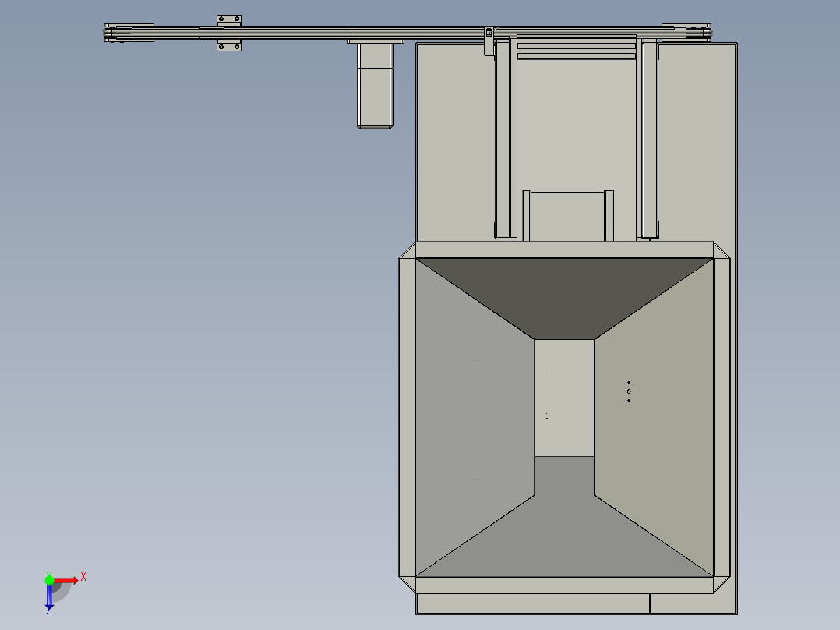Click the blue Z axis arrow

point(49,596)
